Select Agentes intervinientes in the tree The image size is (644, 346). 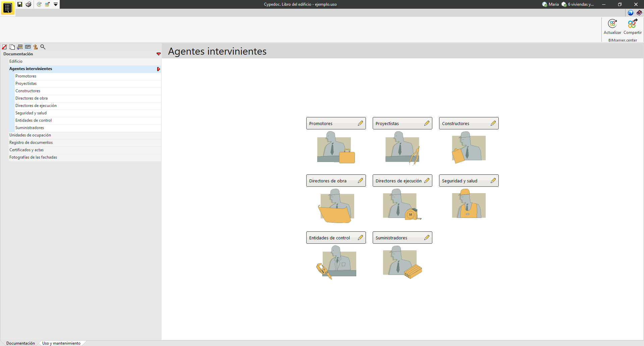pyautogui.click(x=85, y=69)
